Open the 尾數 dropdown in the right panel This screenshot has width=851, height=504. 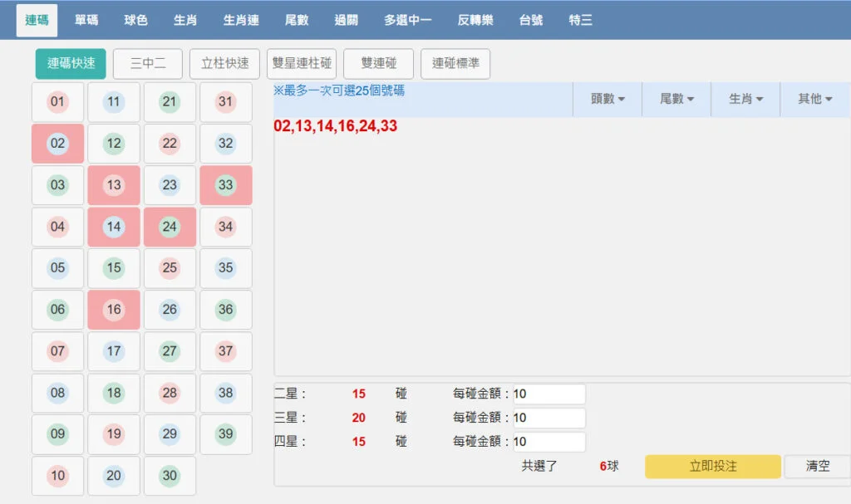click(676, 98)
